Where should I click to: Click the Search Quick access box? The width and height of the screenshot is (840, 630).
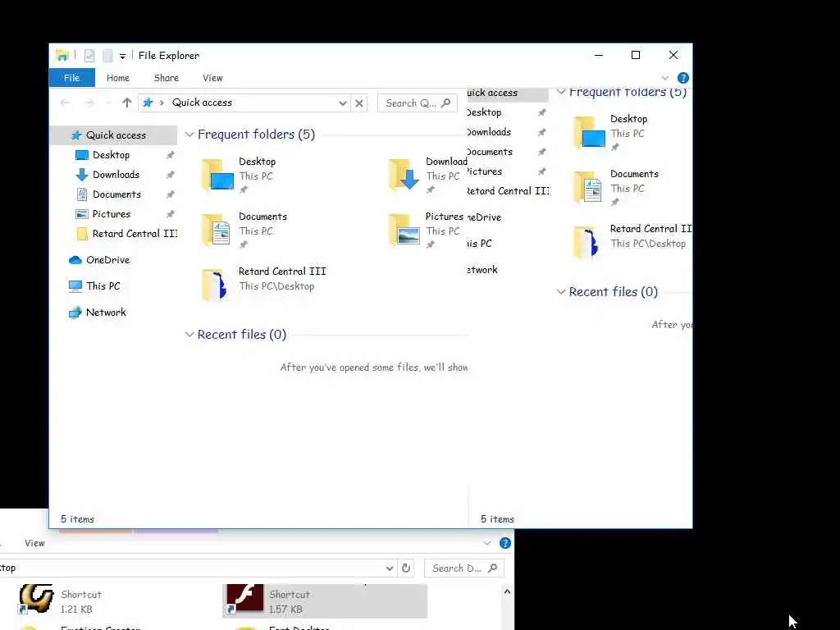(x=418, y=103)
